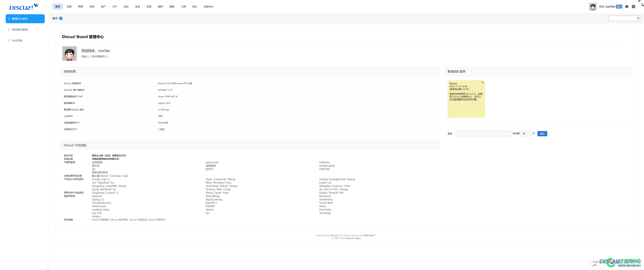This screenshot has height=270, width=644.
Task: Click the 退出 logout button
Action: coord(619,7)
